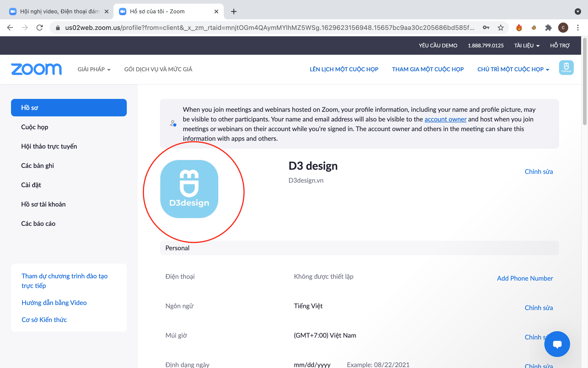Click the D3 design name heading
The image size is (588, 368).
[313, 166]
